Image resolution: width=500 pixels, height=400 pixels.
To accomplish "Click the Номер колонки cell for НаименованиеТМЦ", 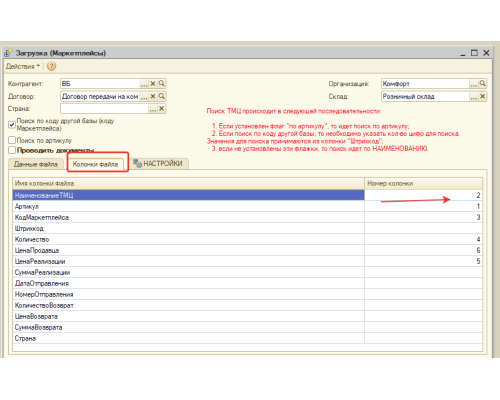I will [x=423, y=195].
